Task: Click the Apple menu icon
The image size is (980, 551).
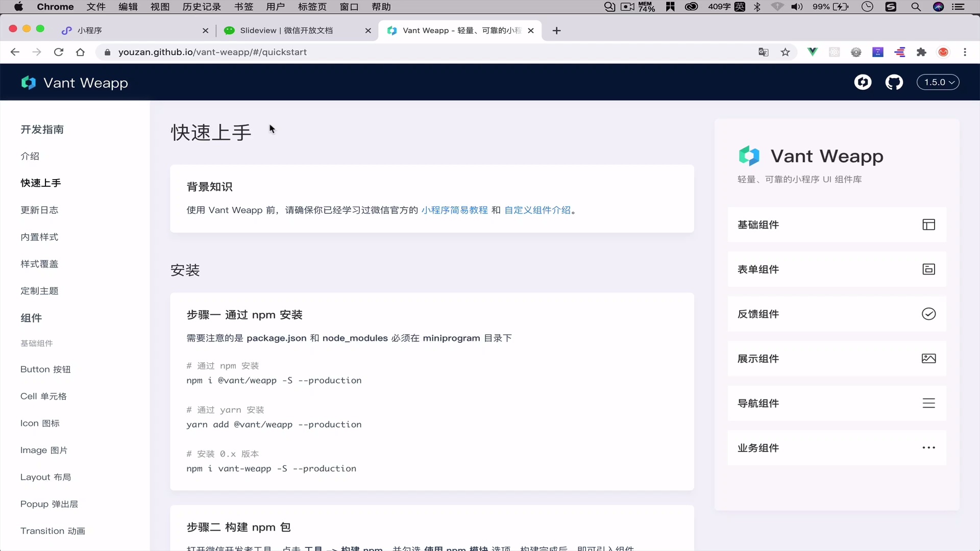Action: pos(18,7)
